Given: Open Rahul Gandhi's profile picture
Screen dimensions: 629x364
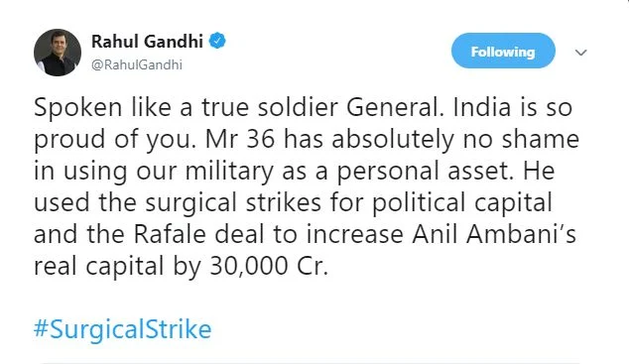Looking at the screenshot, I should (x=58, y=53).
